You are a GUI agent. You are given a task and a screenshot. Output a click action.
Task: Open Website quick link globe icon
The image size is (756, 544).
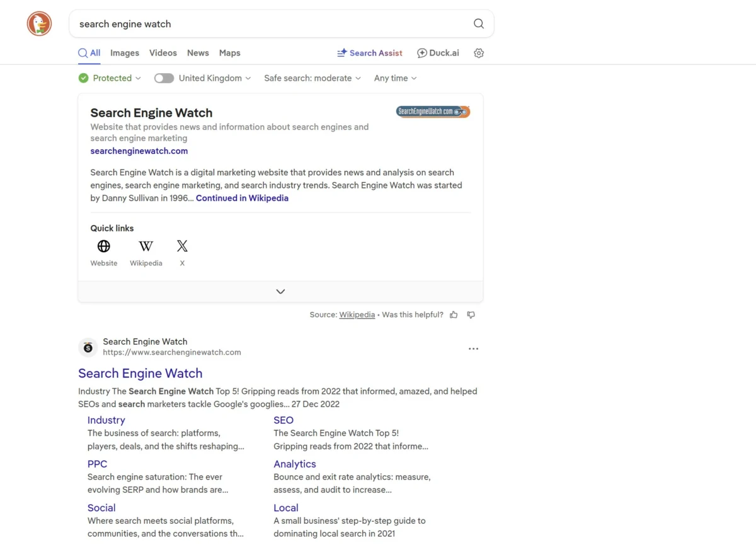pyautogui.click(x=104, y=246)
